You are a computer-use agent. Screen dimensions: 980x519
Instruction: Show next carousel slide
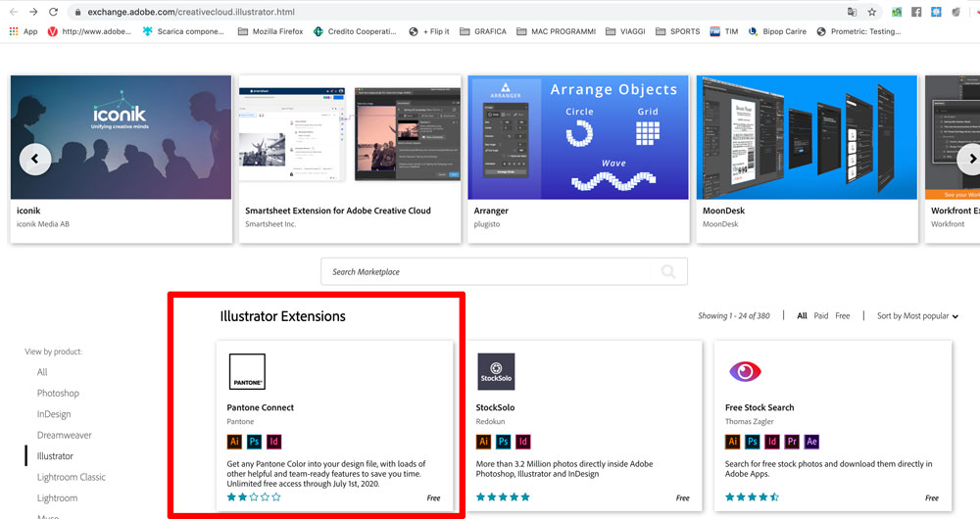tap(972, 160)
